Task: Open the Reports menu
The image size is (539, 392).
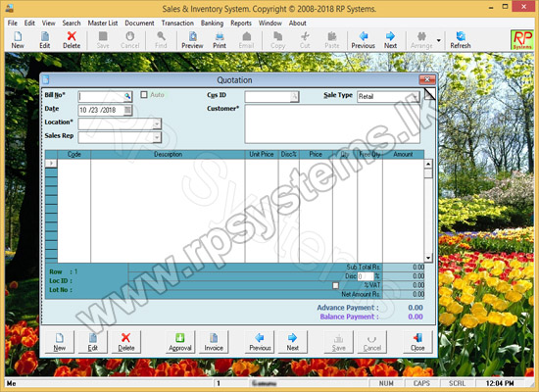Action: click(x=241, y=24)
